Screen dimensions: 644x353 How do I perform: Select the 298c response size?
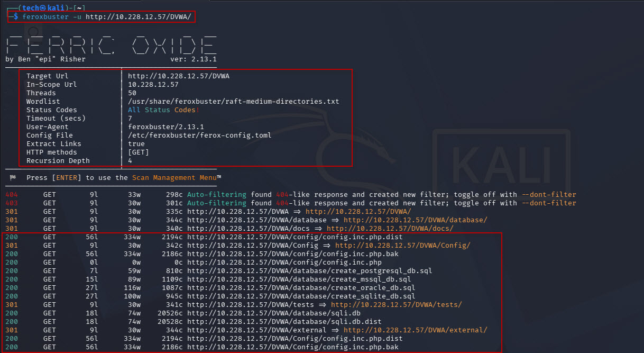[174, 195]
